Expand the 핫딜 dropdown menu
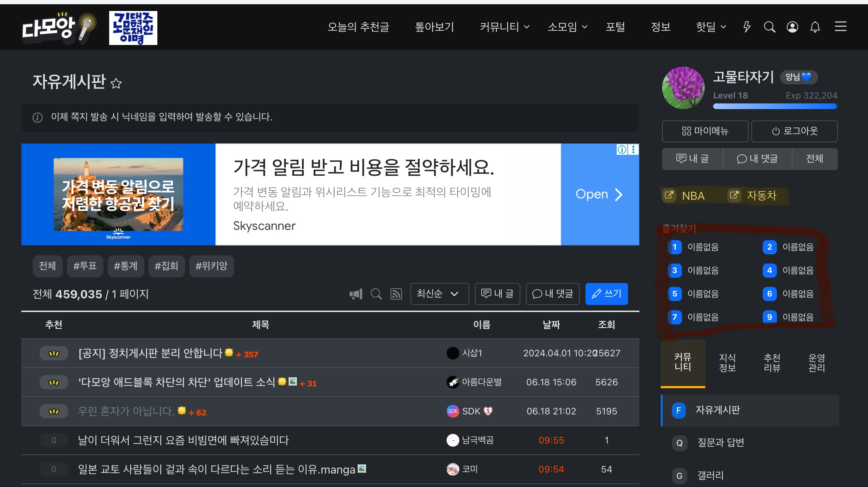The width and height of the screenshot is (868, 487). (711, 27)
